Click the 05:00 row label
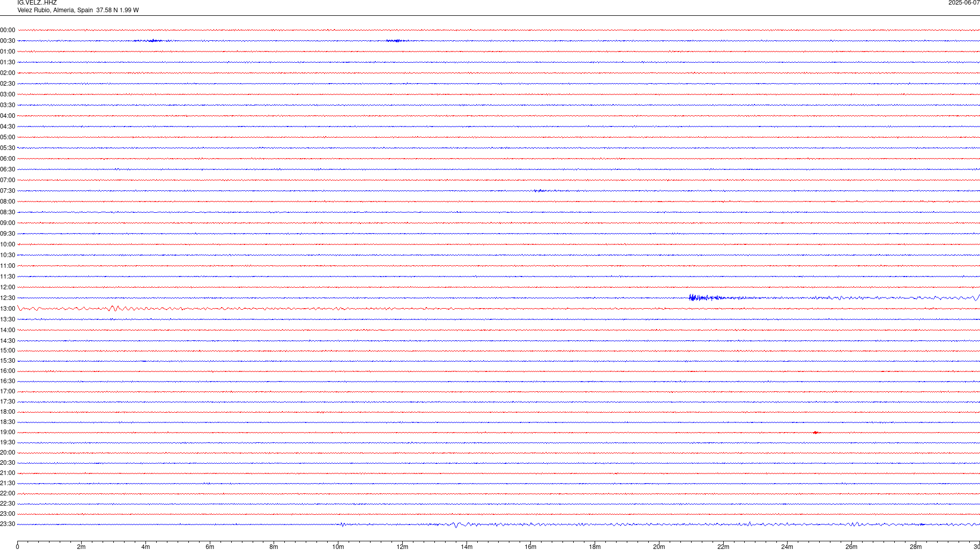 8,137
